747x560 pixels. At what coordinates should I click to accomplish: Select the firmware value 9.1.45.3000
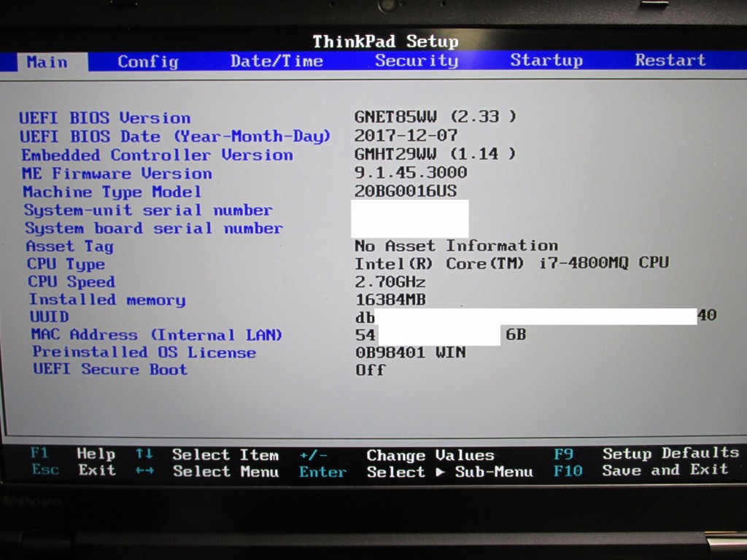pos(411,172)
